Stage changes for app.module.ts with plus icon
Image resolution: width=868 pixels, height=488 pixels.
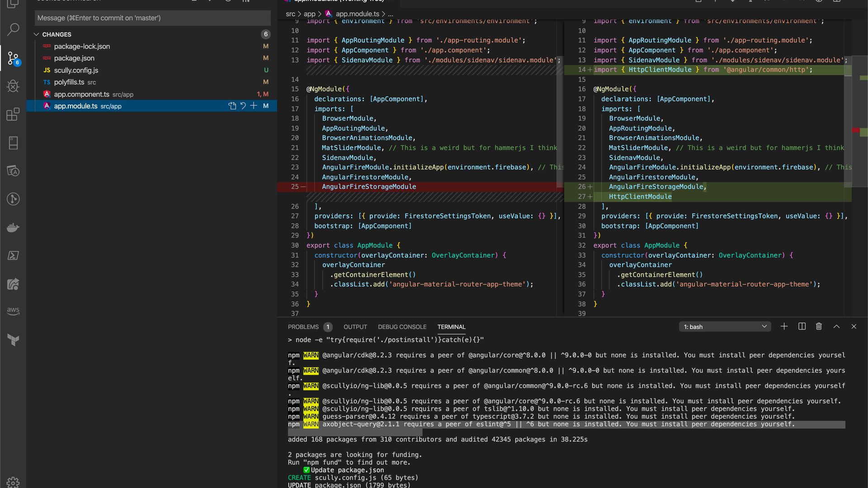tap(254, 106)
